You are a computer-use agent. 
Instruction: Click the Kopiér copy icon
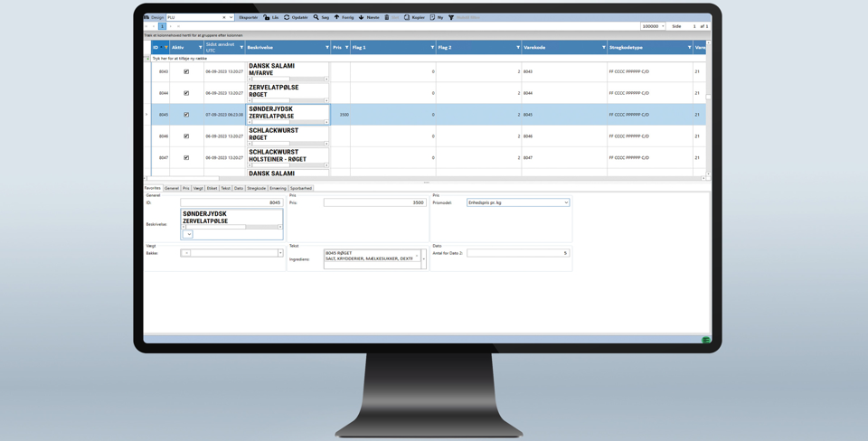[407, 17]
